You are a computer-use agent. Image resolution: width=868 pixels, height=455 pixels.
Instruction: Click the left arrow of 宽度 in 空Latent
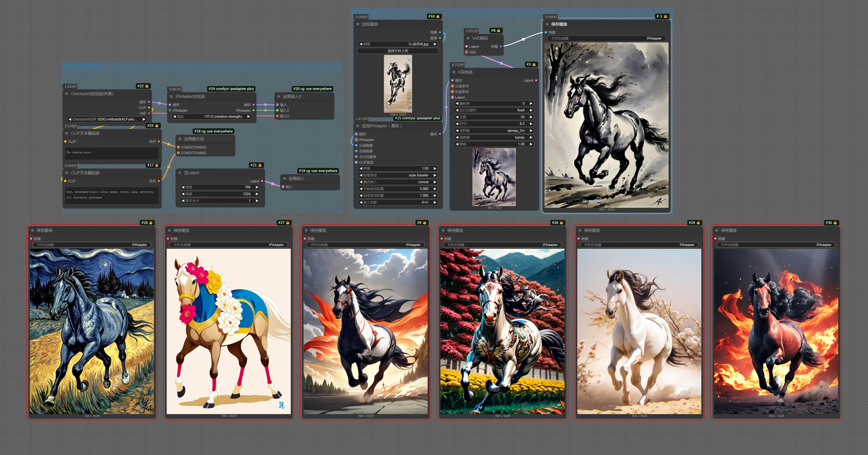183,187
